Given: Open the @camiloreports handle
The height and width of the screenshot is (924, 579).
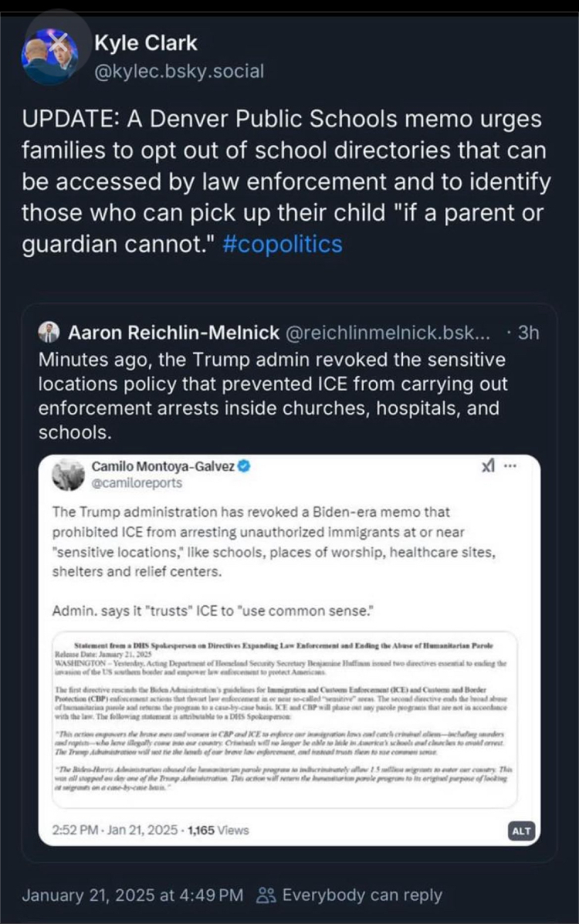Looking at the screenshot, I should click(x=137, y=482).
